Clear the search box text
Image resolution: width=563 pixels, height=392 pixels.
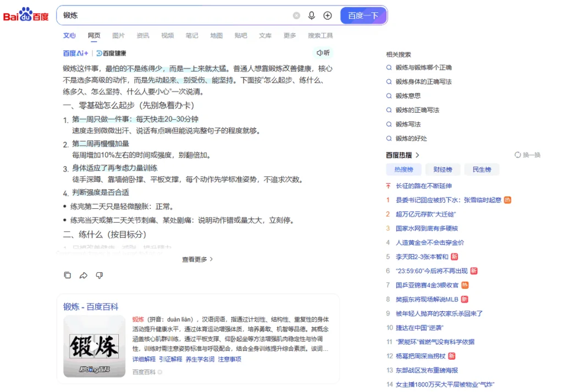pos(296,15)
